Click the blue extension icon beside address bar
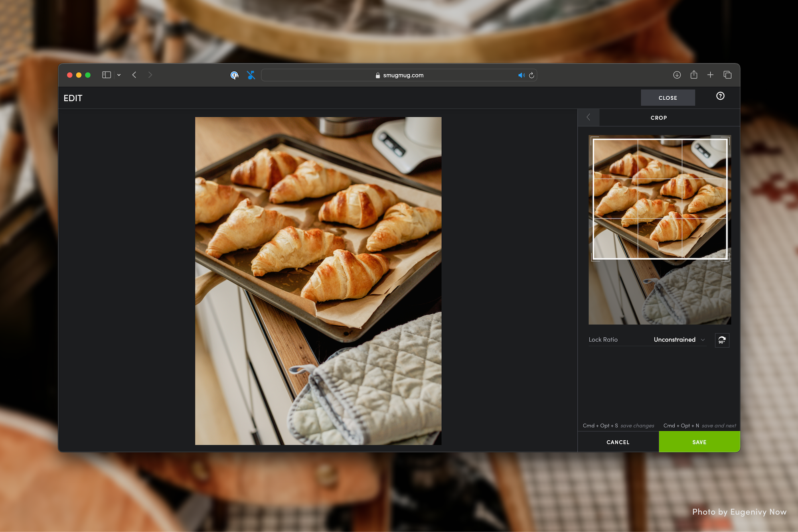Image resolution: width=798 pixels, height=532 pixels. 251,75
